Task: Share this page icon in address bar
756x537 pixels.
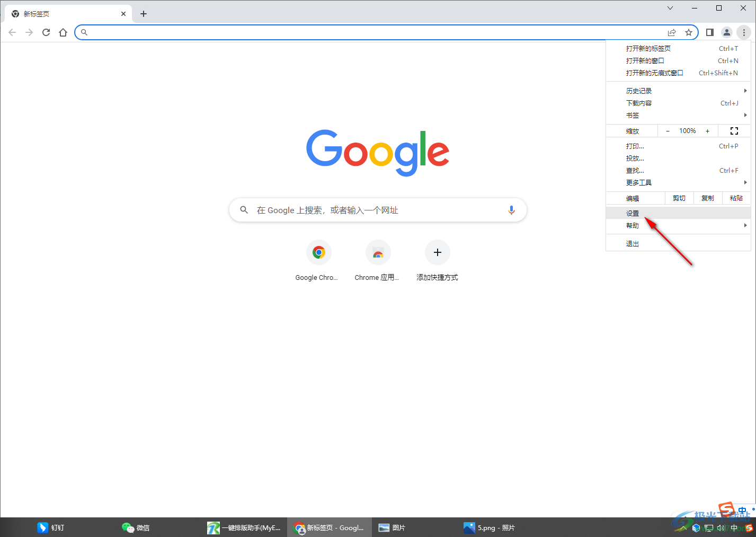Action: [672, 32]
